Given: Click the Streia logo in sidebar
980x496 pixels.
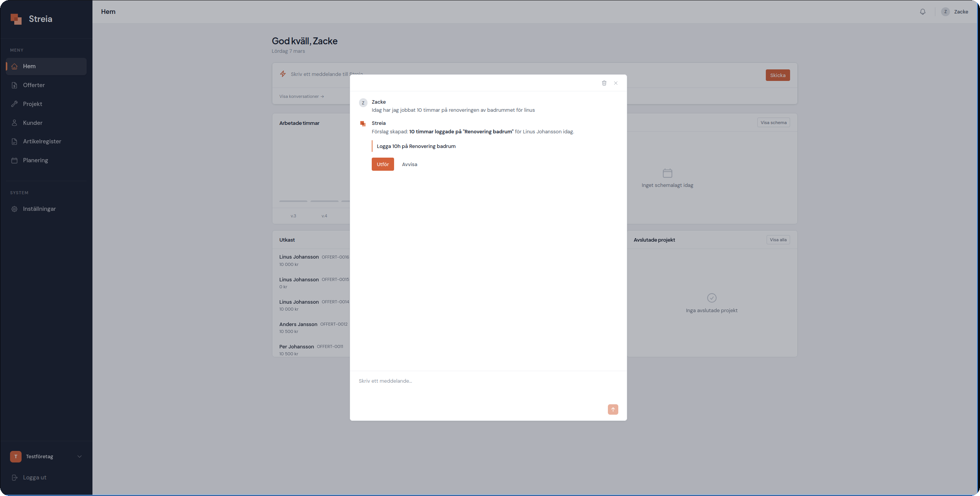Looking at the screenshot, I should [16, 19].
